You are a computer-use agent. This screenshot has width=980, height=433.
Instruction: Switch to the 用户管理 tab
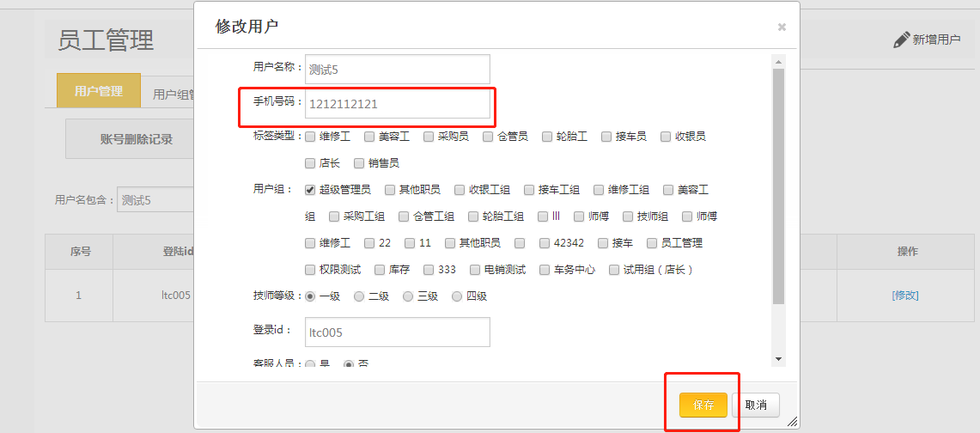click(99, 91)
